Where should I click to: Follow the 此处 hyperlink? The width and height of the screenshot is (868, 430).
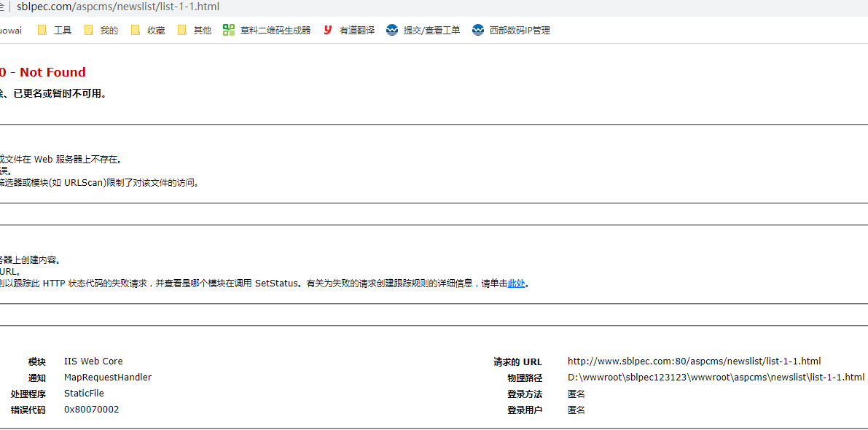(x=516, y=284)
